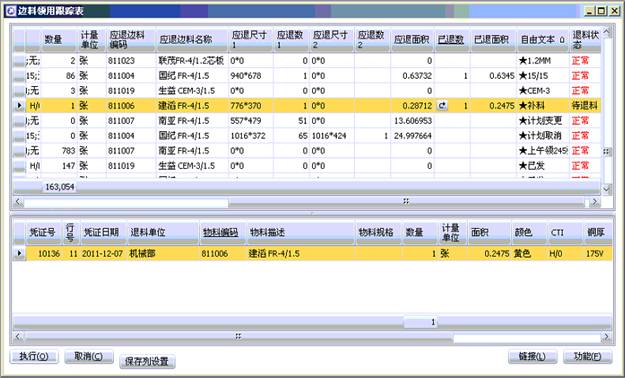
Task: Click the 凭证日期 column header
Action: point(103,232)
